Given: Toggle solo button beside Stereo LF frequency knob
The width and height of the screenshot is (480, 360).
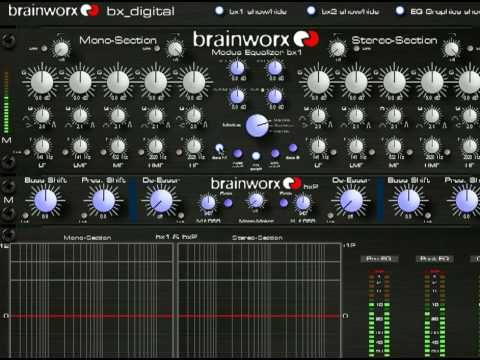Looking at the screenshot, I should click(x=333, y=152).
